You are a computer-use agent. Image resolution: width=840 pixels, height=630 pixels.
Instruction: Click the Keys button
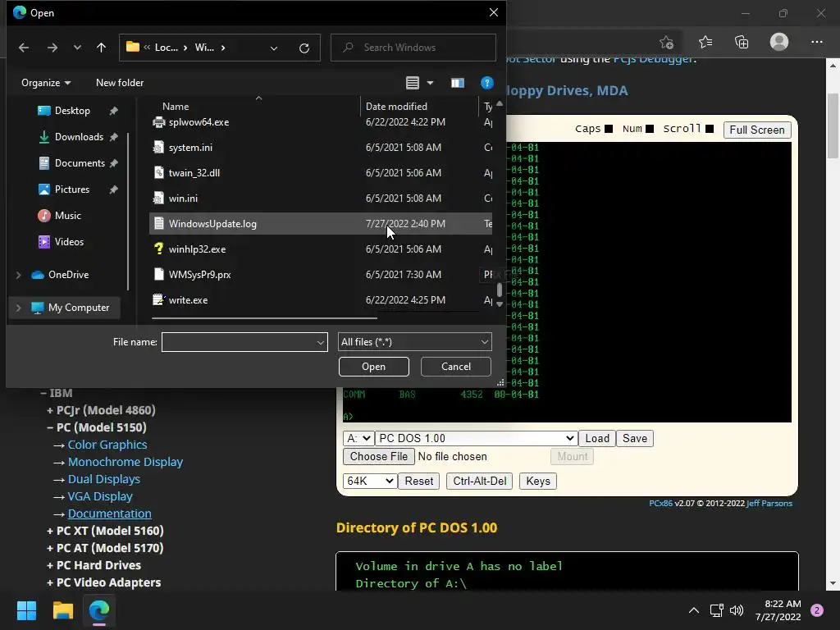[538, 481]
